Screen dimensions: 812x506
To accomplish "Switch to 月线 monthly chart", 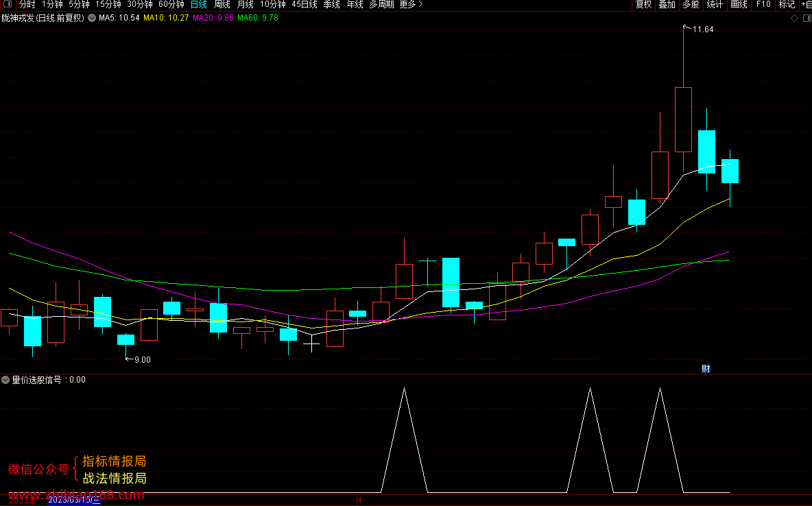I will (245, 5).
